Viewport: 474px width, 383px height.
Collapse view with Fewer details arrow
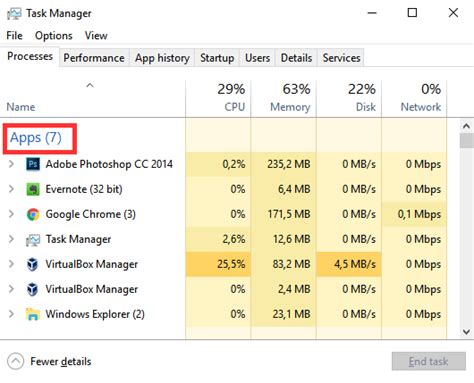(x=15, y=361)
